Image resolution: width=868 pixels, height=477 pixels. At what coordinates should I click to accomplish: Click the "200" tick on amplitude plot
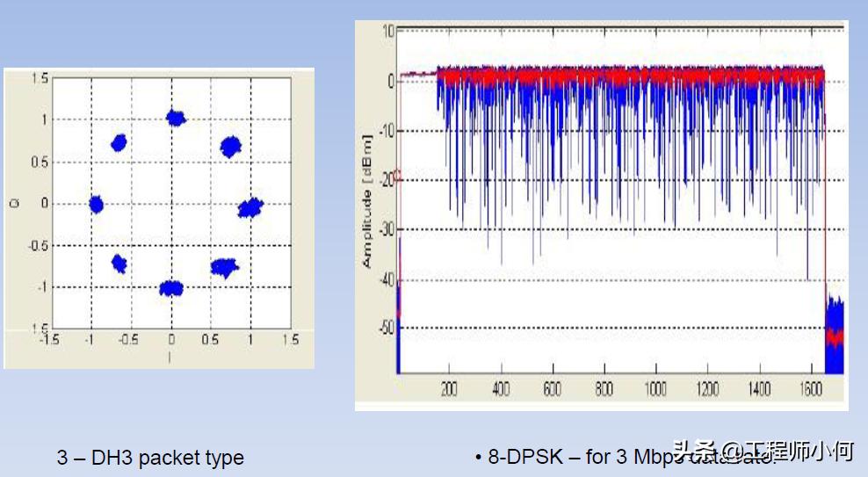pyautogui.click(x=449, y=389)
